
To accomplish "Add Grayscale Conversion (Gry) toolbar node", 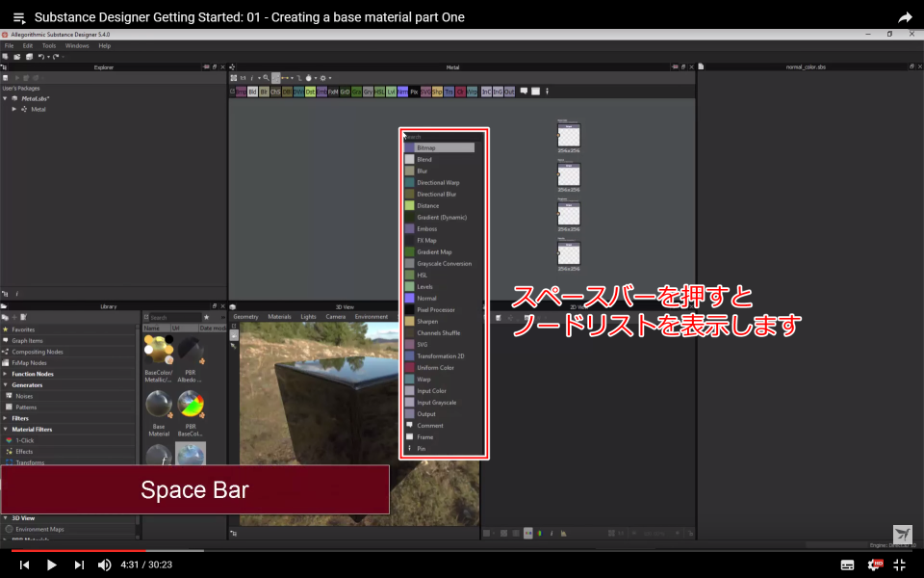I will (x=368, y=92).
